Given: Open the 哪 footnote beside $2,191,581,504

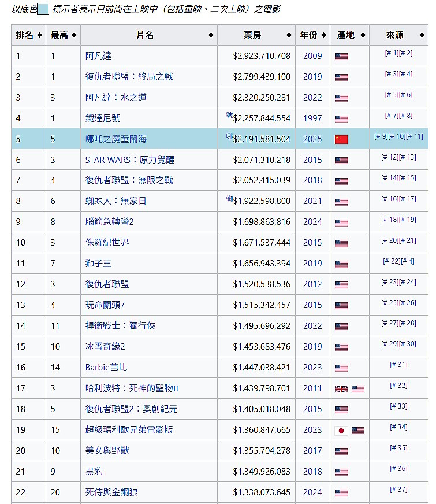Looking at the screenshot, I should pos(229,136).
